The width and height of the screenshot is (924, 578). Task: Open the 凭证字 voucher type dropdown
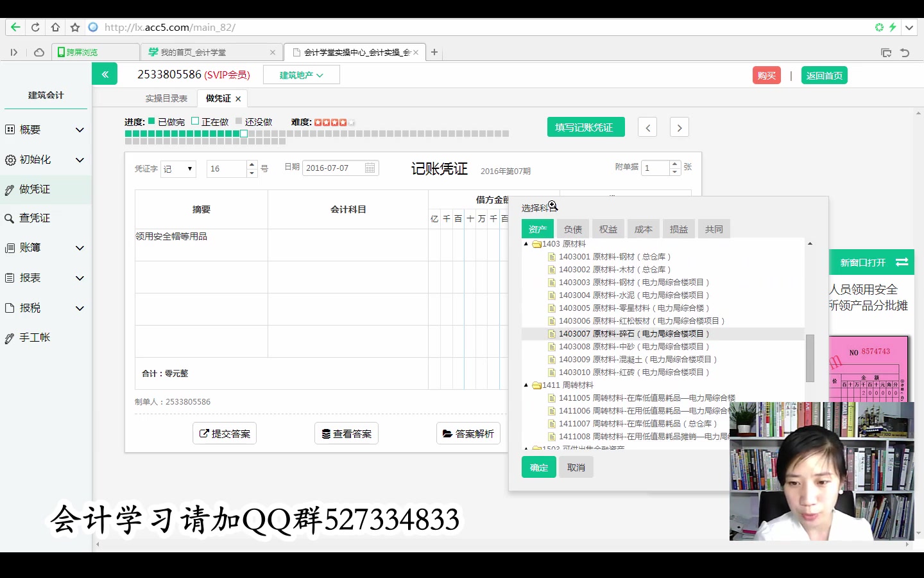178,168
